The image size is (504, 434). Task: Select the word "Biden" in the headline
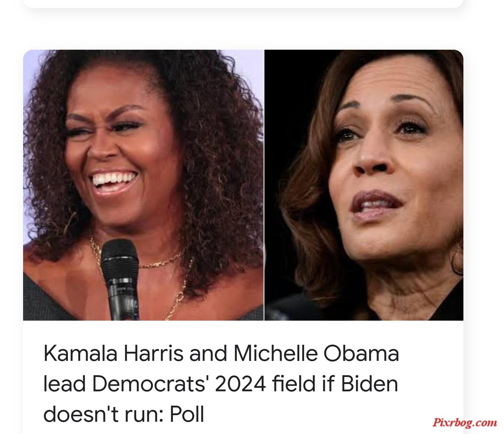coord(369,384)
